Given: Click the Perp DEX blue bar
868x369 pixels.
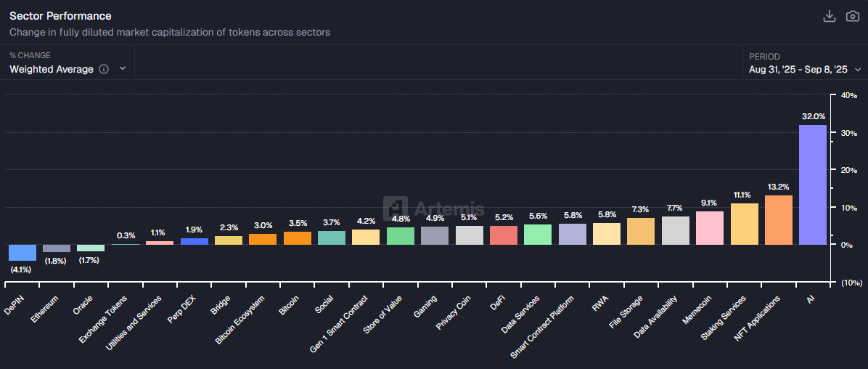Looking at the screenshot, I should pos(194,240).
